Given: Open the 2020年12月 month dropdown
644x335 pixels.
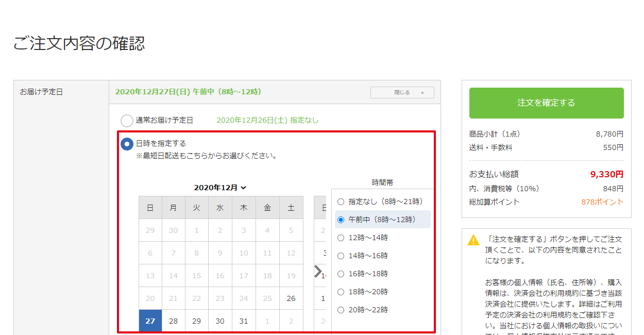Looking at the screenshot, I should pos(220,188).
